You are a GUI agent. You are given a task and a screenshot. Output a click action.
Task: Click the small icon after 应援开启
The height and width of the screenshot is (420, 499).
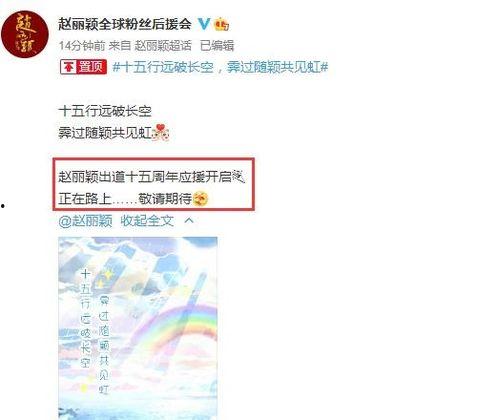click(239, 176)
